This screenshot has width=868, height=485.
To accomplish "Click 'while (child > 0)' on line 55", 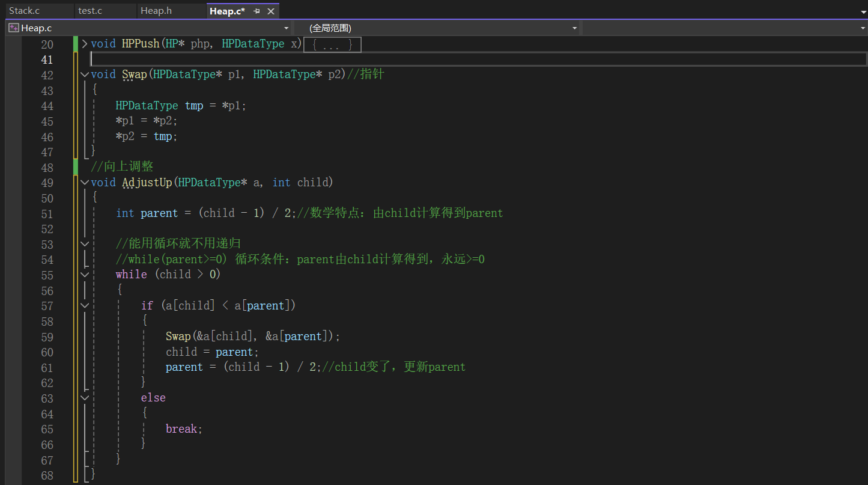I will 168,275.
